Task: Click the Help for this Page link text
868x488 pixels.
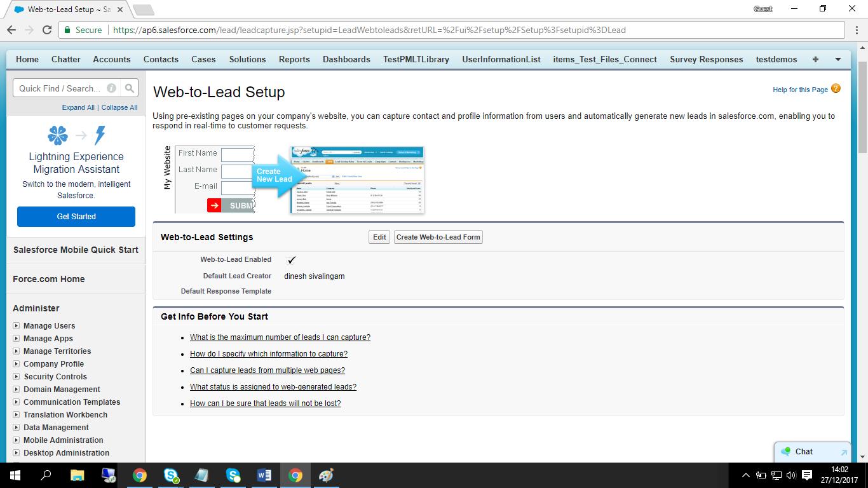Action: 800,90
